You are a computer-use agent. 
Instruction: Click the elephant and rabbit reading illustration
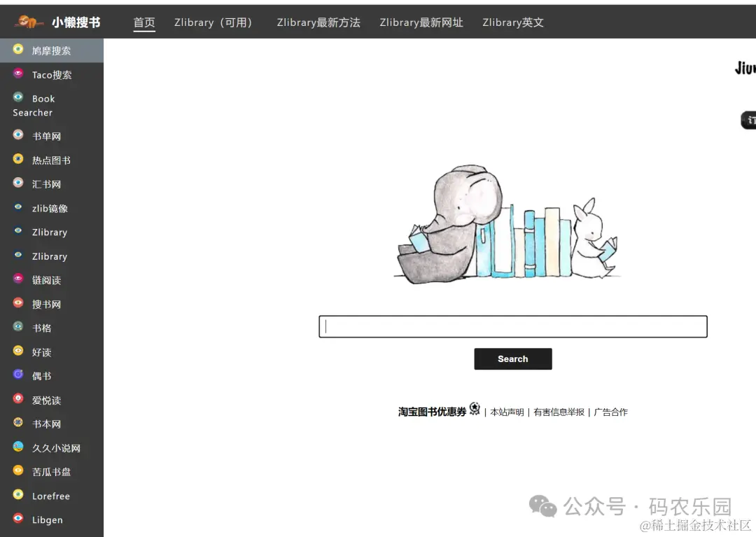point(506,224)
